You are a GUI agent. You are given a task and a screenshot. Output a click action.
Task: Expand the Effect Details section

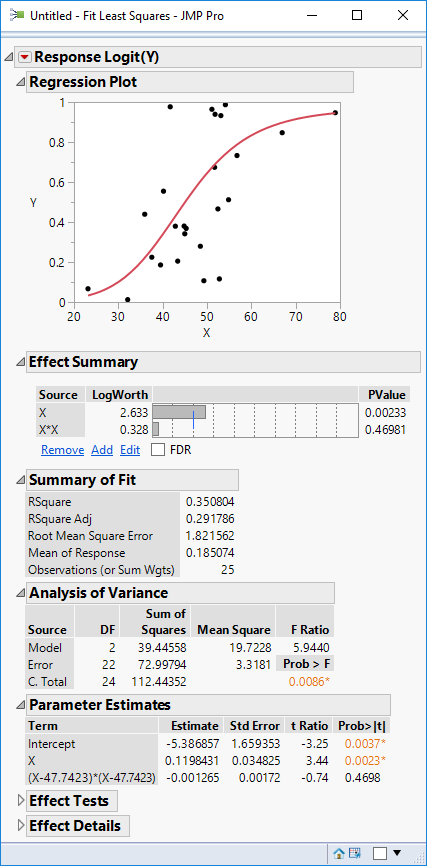[22, 826]
